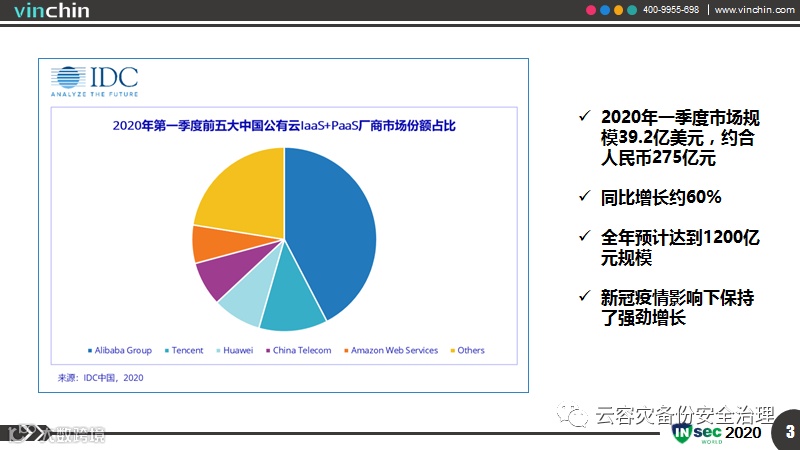Viewport: 800px width, 450px height.
Task: Select the Others yellow pie slice
Action: 245,194
